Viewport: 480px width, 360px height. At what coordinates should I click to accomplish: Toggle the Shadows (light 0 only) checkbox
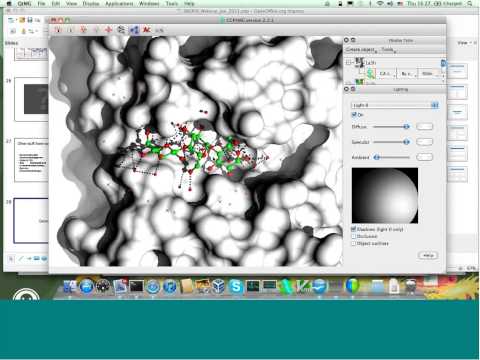tap(354, 229)
